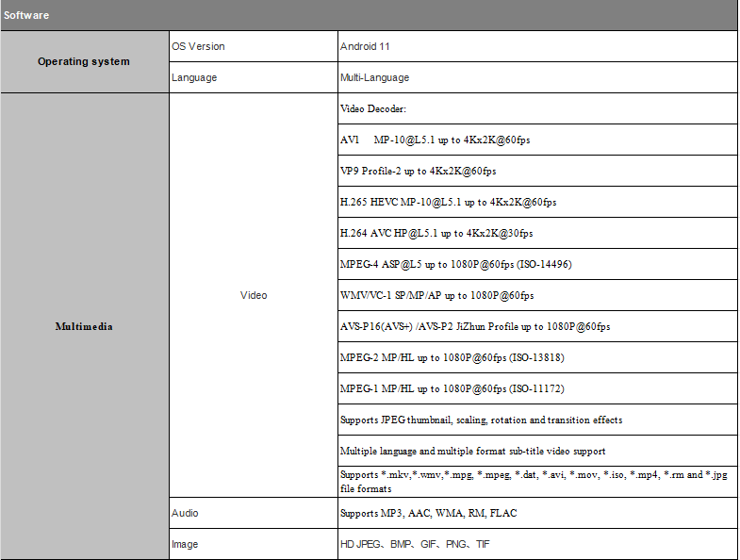The image size is (740, 560).
Task: Select the MPEG-4 ASP@L5 row
Action: point(455,264)
